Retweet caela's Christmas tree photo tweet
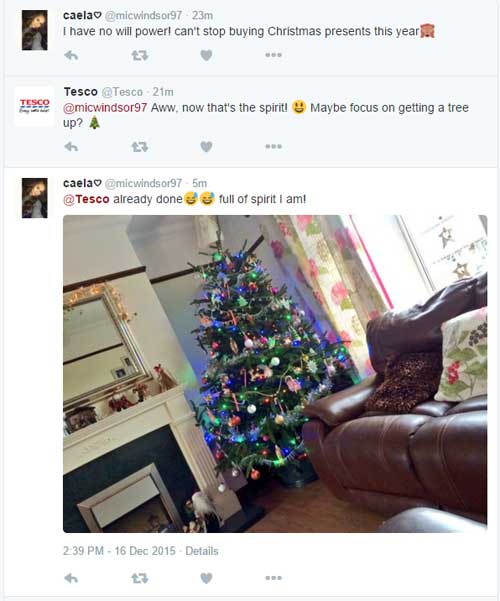500x601 pixels. coord(140,578)
